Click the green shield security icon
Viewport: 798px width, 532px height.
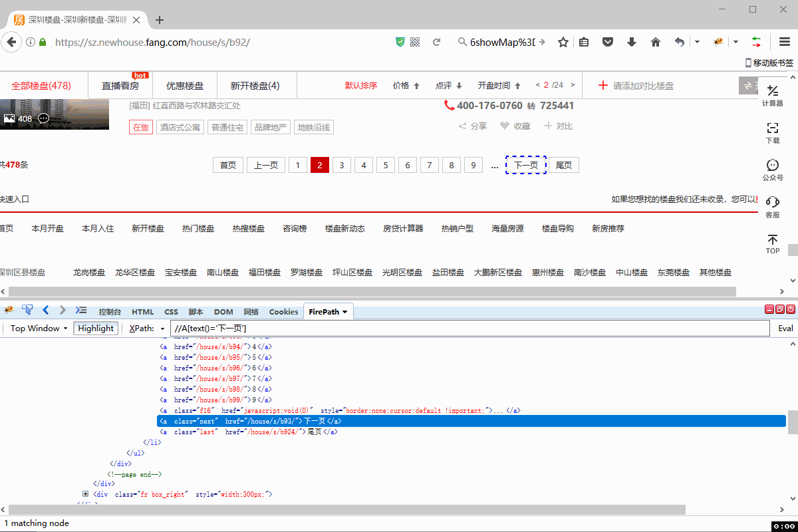[x=400, y=42]
